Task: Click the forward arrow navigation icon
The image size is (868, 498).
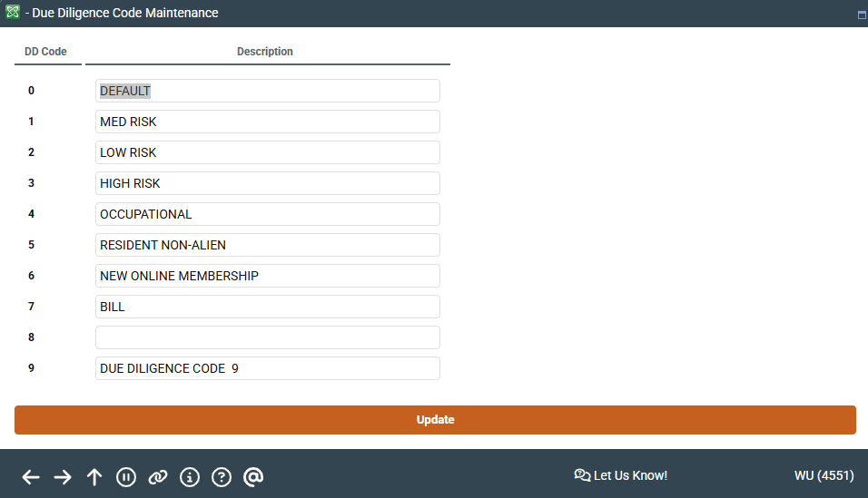Action: pos(63,477)
